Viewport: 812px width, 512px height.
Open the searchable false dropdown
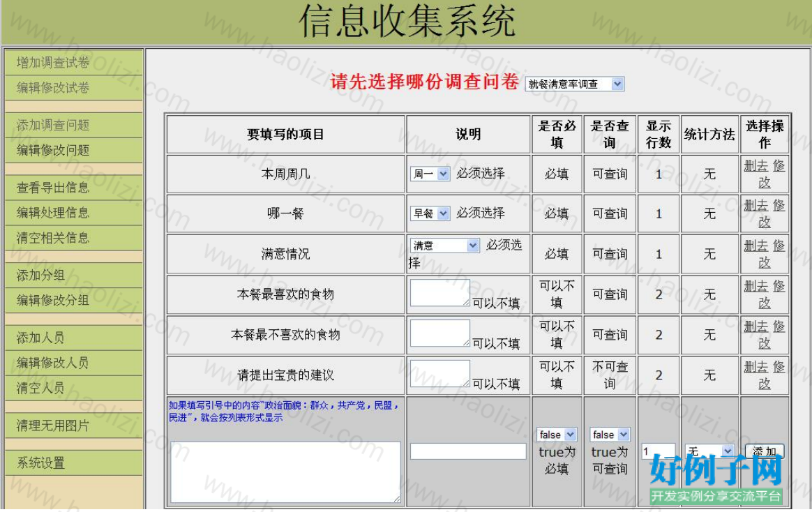(610, 435)
